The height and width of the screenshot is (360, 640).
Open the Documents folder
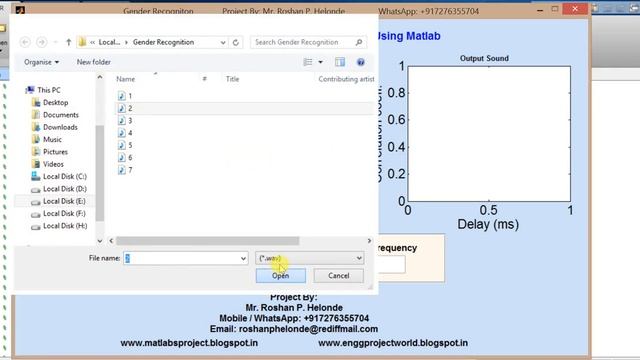point(55,115)
